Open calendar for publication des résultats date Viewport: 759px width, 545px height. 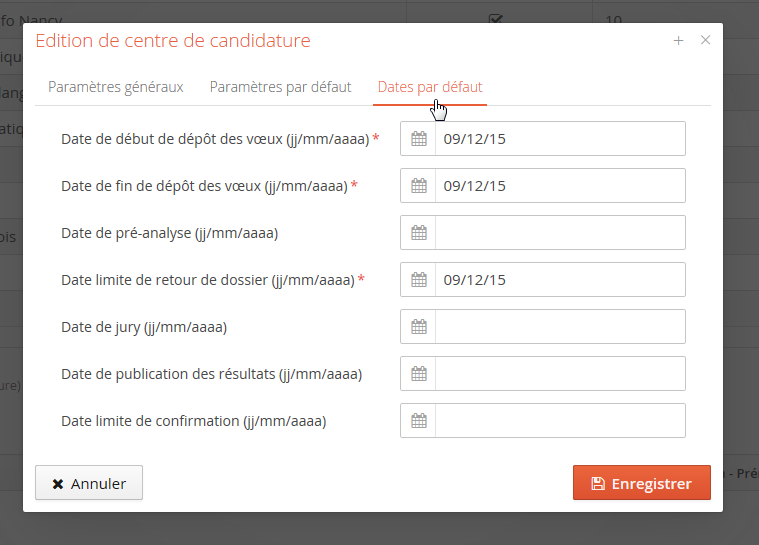[419, 374]
